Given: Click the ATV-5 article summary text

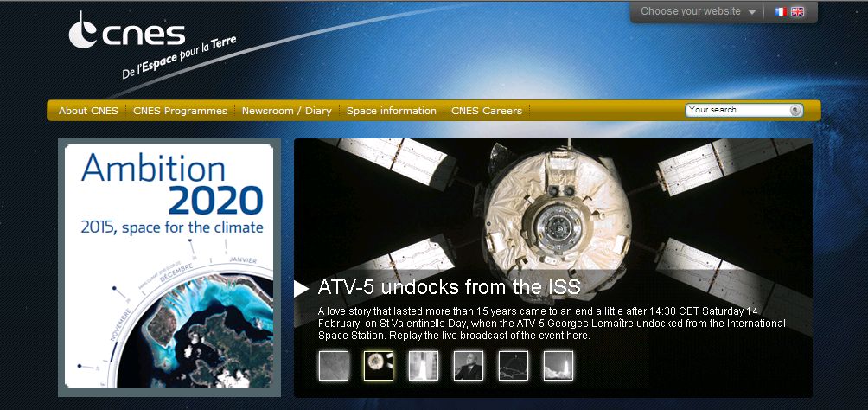Looking at the screenshot, I should tap(552, 323).
